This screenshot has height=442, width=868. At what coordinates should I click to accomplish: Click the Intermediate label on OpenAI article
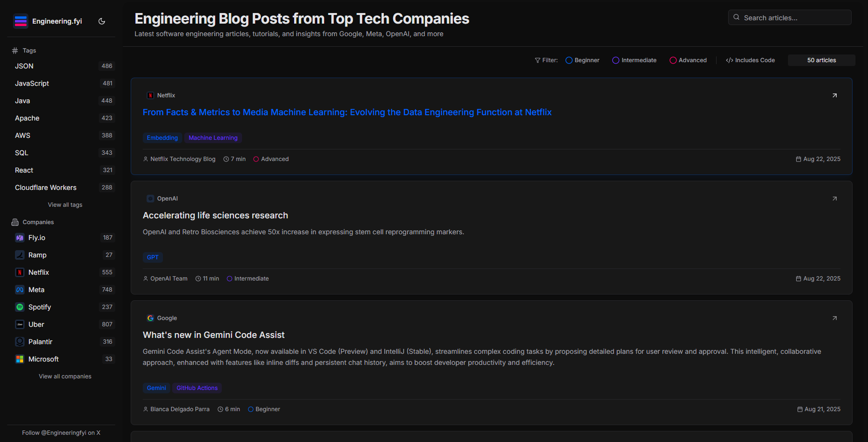pyautogui.click(x=252, y=279)
